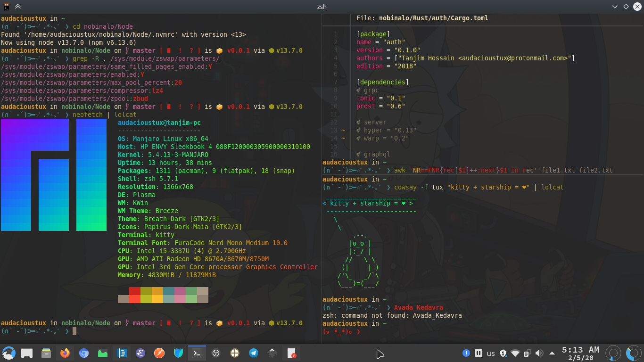The height and width of the screenshot is (362, 644).
Task: Open the blue notification alert icon
Action: coord(466,353)
